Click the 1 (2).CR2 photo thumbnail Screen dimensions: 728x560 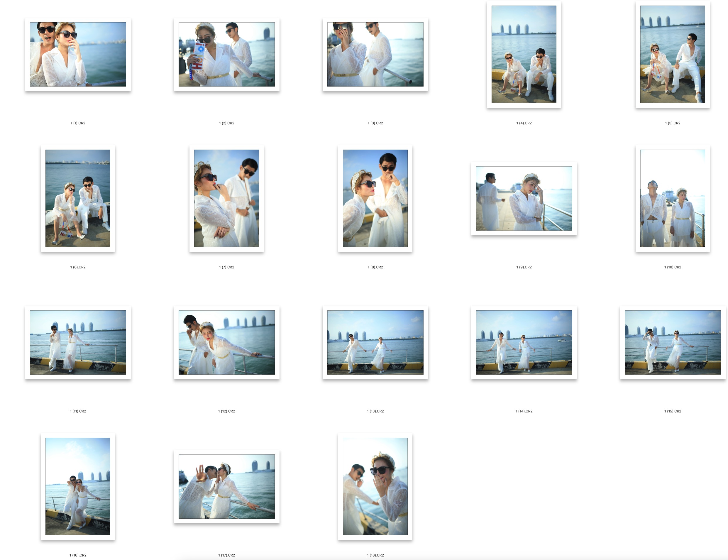click(x=226, y=54)
